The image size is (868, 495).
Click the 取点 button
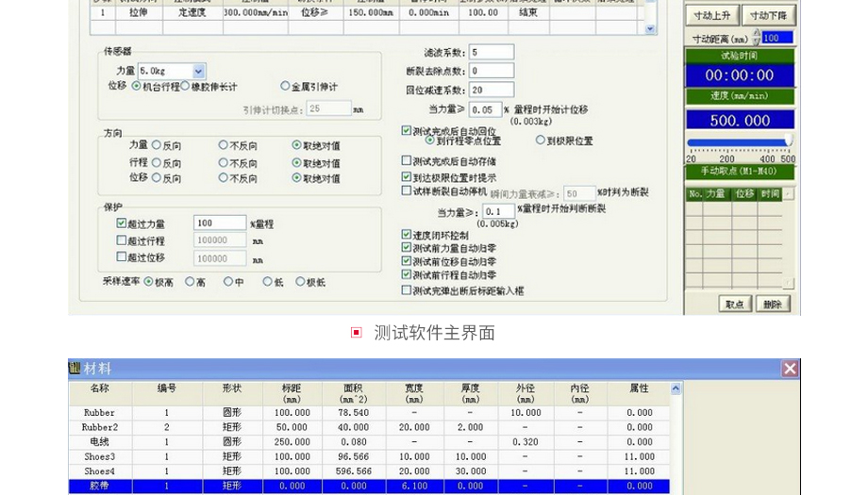click(x=734, y=304)
